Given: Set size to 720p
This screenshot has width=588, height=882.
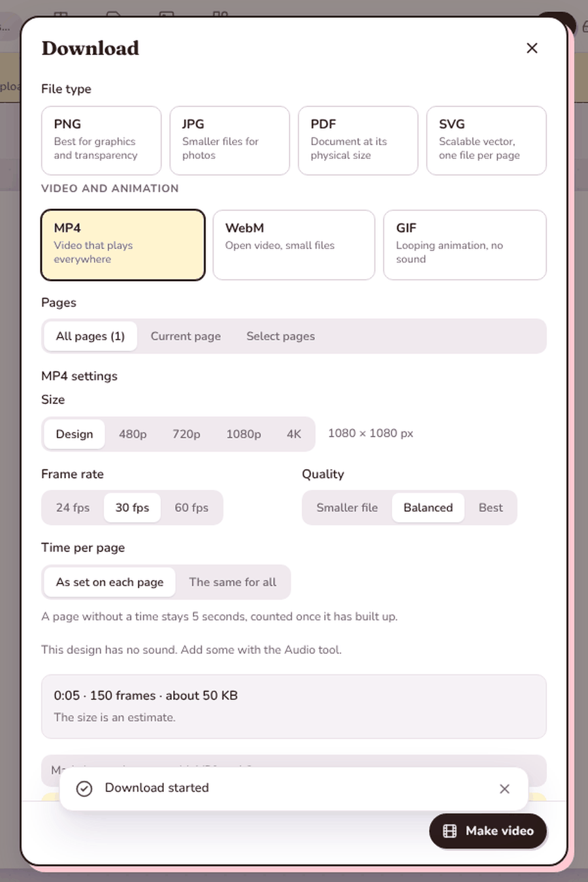Looking at the screenshot, I should 186,434.
